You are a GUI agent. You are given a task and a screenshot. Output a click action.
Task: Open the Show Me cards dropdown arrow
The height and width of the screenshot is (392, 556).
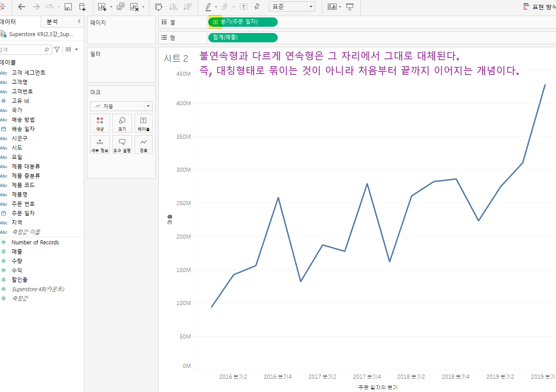point(340,7)
